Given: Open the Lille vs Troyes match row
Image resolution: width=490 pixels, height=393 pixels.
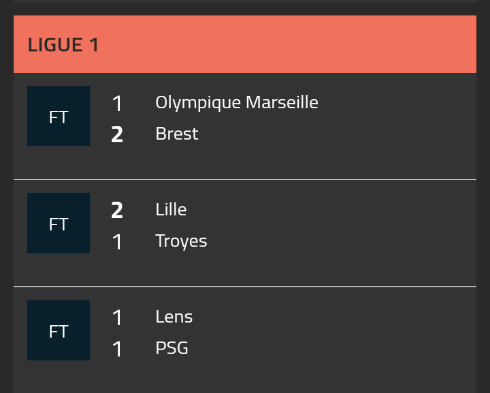Looking at the screenshot, I should click(x=245, y=233).
